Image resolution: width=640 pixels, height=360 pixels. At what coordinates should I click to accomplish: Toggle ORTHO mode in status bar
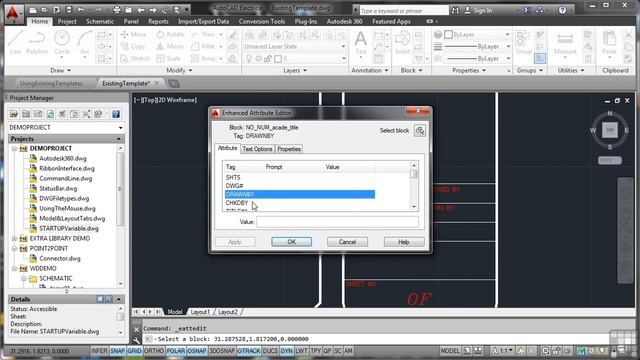[154, 351]
